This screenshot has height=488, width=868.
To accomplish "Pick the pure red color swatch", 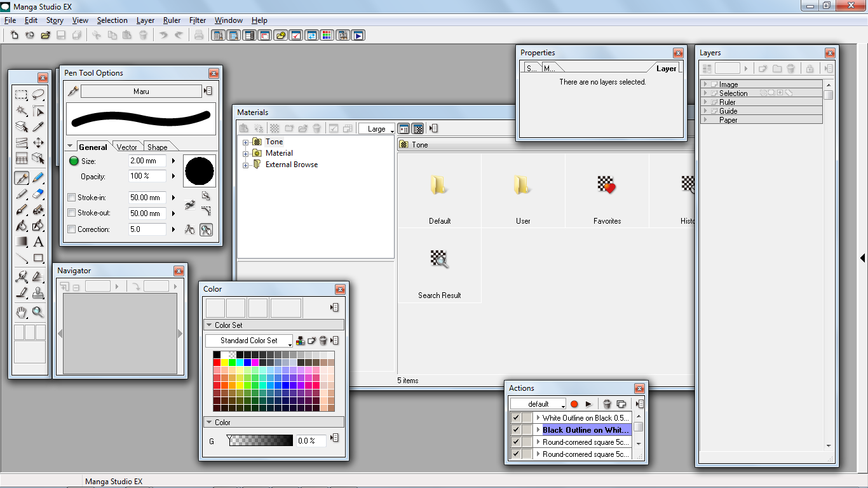I will [217, 362].
